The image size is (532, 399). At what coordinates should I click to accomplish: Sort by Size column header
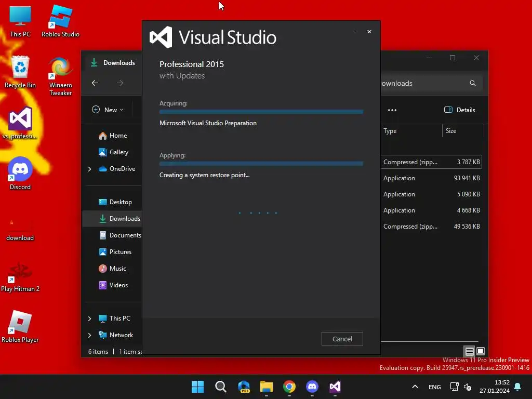pyautogui.click(x=463, y=130)
